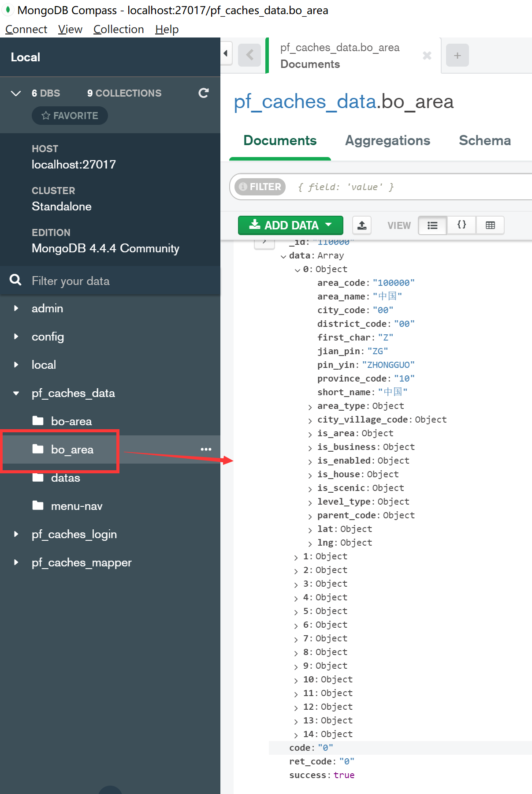Expand the pf_caches_mapper database
The height and width of the screenshot is (794, 532).
click(16, 562)
